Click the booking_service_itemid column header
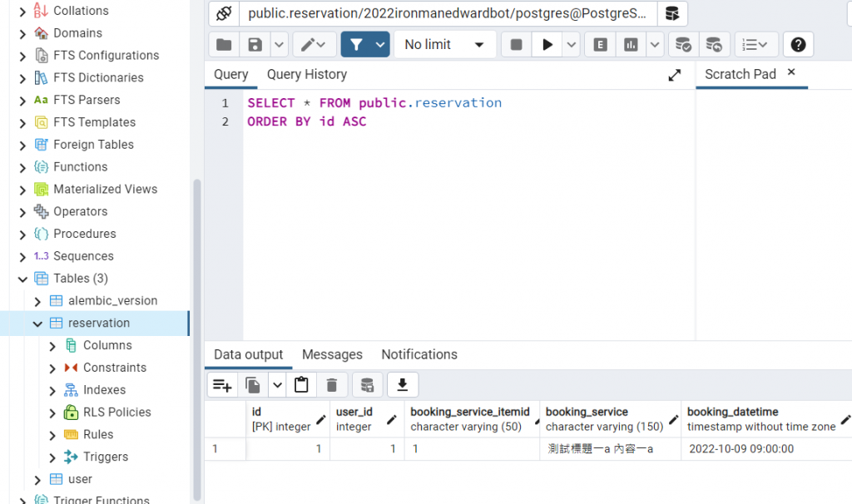 pos(472,419)
